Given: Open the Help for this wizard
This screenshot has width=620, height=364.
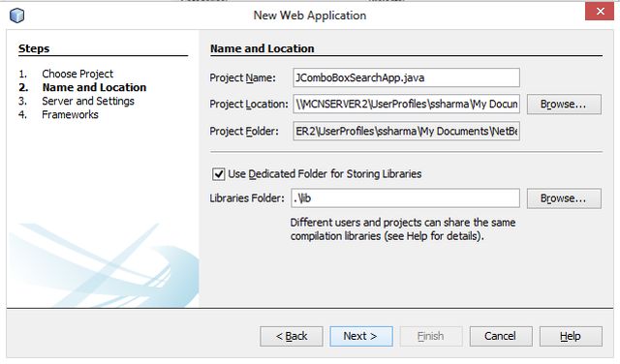Looking at the screenshot, I should pyautogui.click(x=571, y=336).
